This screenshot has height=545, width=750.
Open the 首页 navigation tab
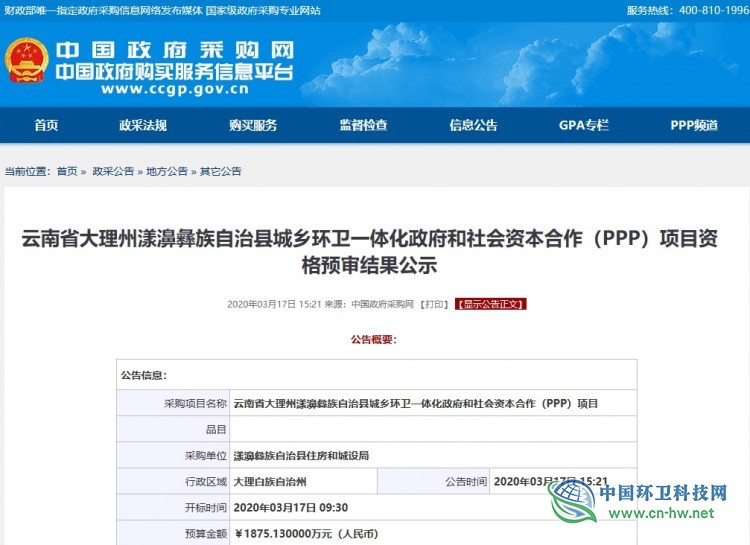pyautogui.click(x=46, y=125)
